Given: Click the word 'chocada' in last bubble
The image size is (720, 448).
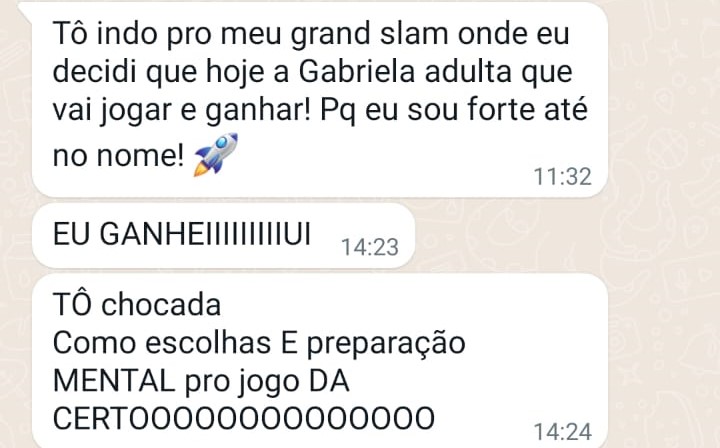Looking at the screenshot, I should tap(161, 304).
